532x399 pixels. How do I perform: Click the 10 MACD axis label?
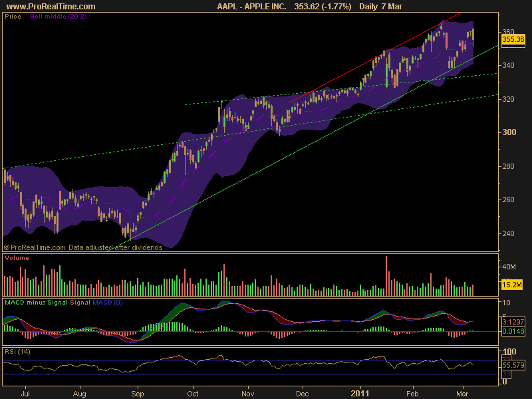pyautogui.click(x=506, y=303)
